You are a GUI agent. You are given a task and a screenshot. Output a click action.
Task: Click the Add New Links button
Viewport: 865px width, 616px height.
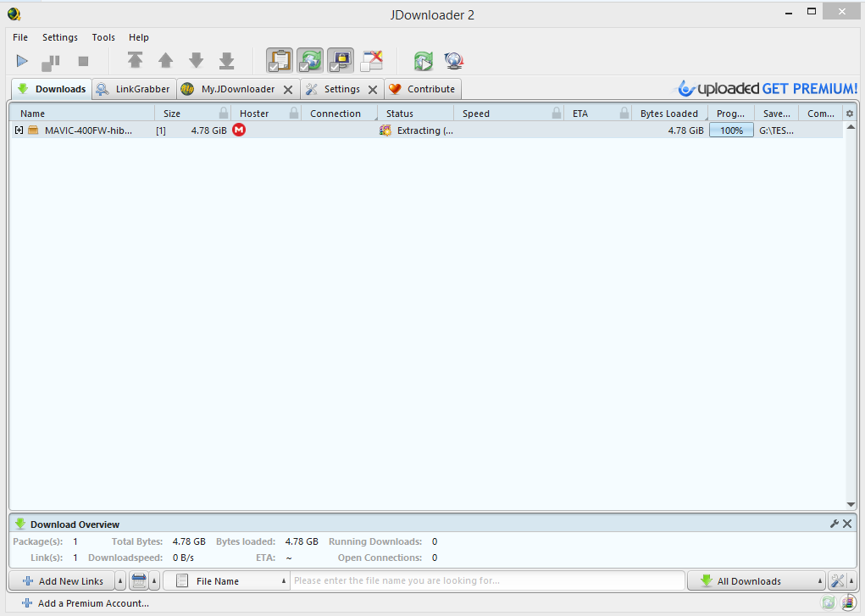click(x=63, y=581)
